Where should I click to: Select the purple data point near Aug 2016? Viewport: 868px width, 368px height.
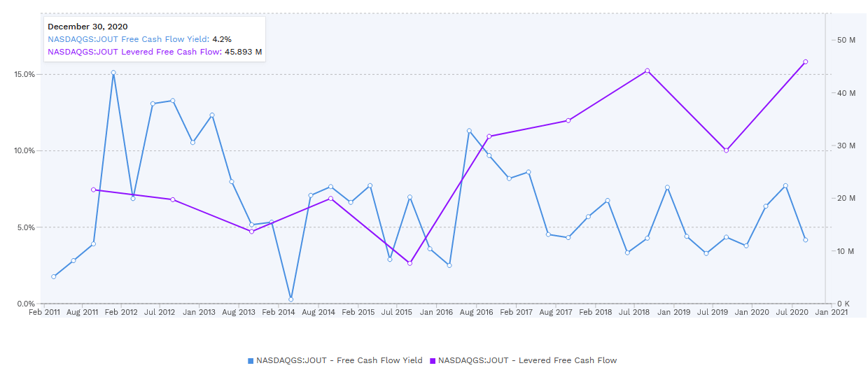point(489,136)
